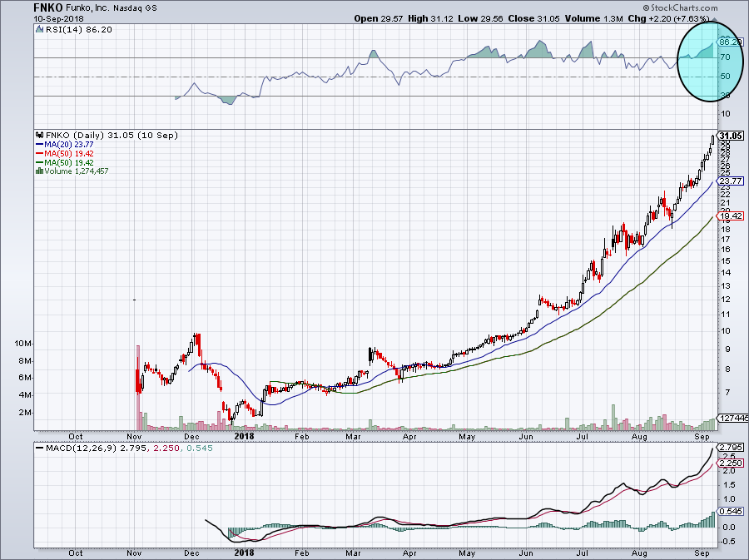Click the red MA(50) 19.42 legend entry
Image resolution: width=749 pixels, height=560 pixels.
point(64,154)
